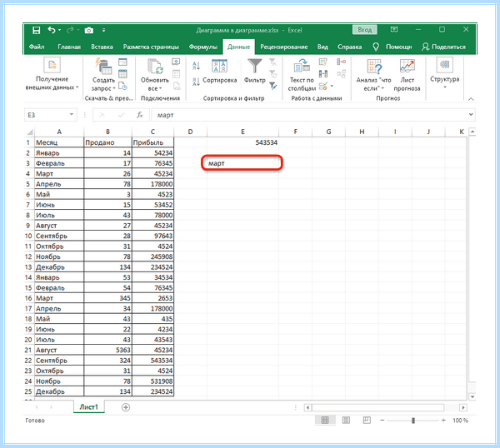The width and height of the screenshot is (500, 448).
Task: Click the Select All corner triangle
Action: (x=30, y=132)
